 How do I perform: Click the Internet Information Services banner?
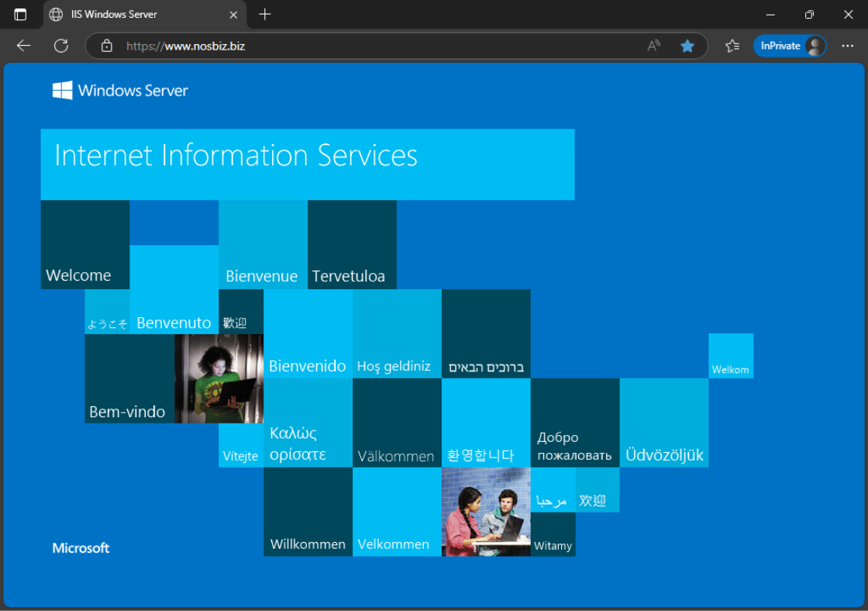point(308,164)
